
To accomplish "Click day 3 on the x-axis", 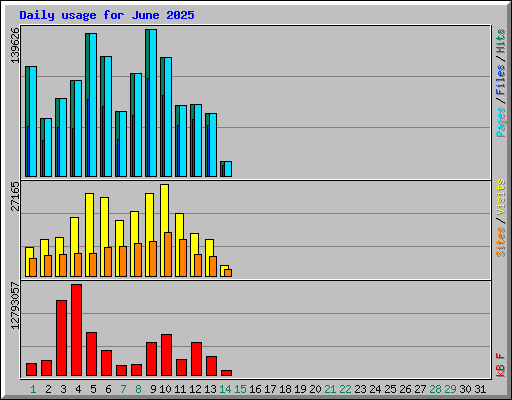I will (x=63, y=389).
